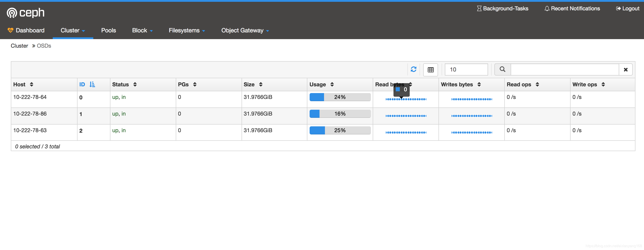Click the refresh table icon
Viewport: 644px width, 250px height.
[x=413, y=69]
